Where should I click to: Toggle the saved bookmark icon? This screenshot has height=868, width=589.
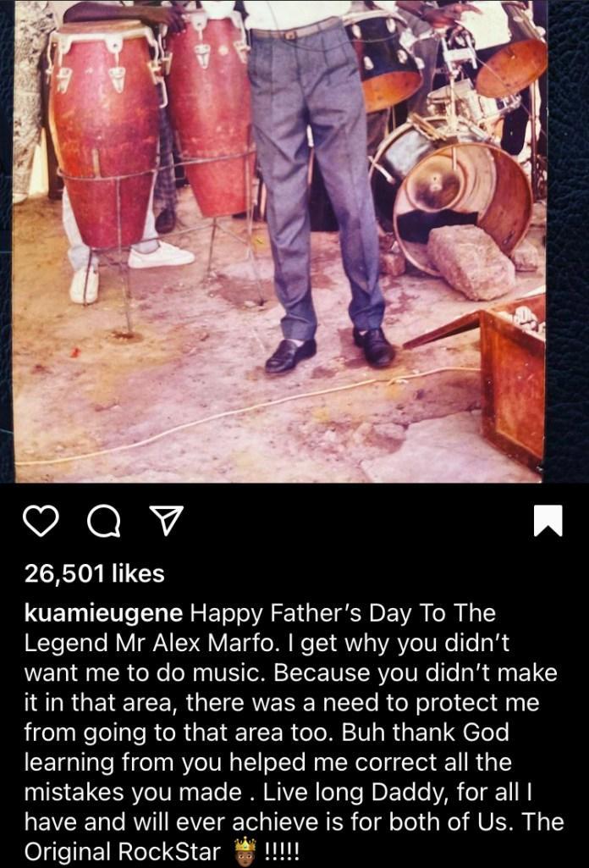point(548,521)
